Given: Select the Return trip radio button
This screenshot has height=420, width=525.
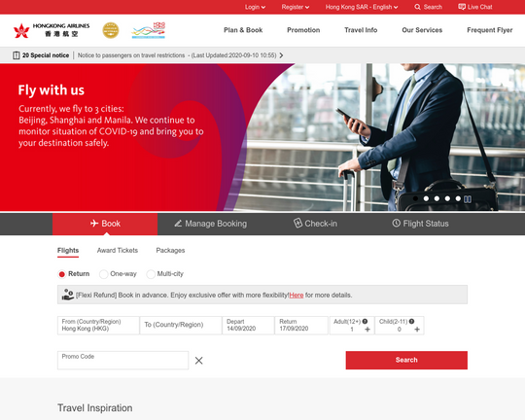Looking at the screenshot, I should pos(61,274).
